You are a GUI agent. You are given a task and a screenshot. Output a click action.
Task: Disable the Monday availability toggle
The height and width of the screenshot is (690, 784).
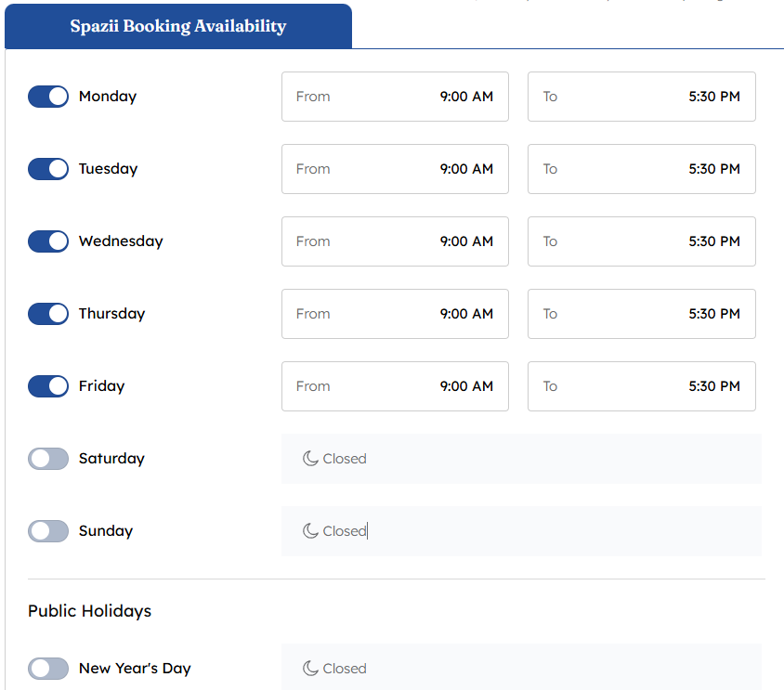point(48,97)
